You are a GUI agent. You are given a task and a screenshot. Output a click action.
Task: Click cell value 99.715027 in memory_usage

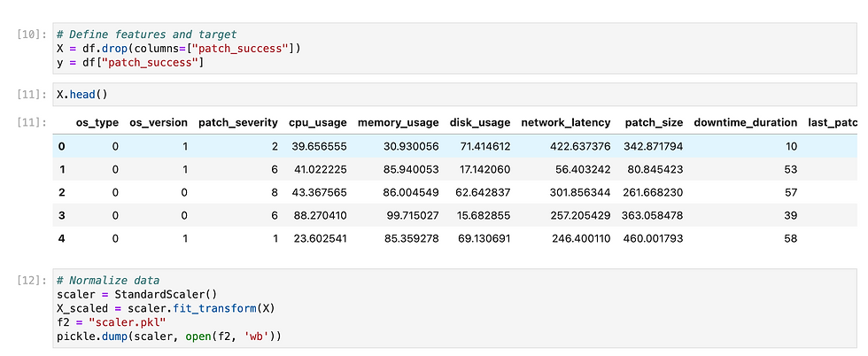point(411,215)
